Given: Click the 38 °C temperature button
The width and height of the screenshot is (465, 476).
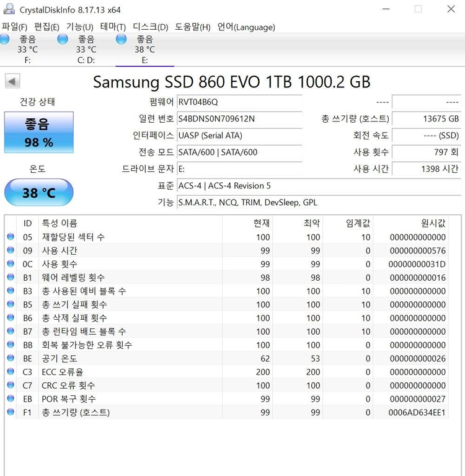Looking at the screenshot, I should pos(39,193).
